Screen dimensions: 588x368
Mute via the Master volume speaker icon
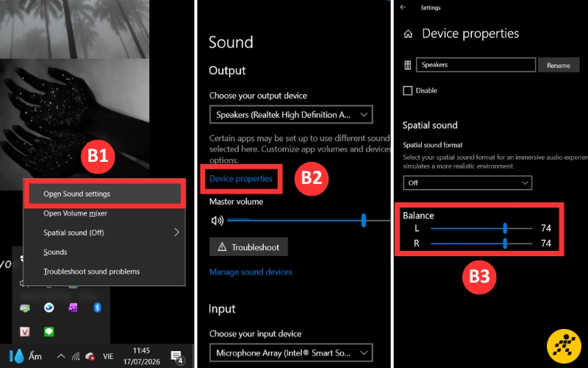[x=217, y=220]
